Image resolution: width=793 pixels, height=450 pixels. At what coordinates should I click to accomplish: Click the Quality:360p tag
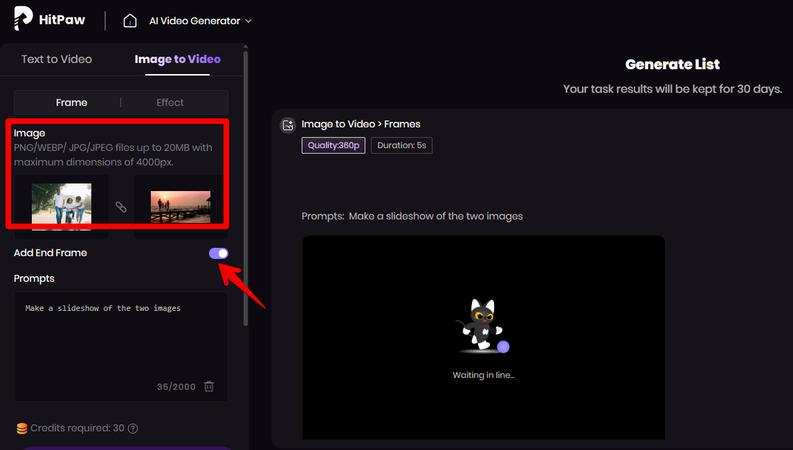(x=333, y=146)
